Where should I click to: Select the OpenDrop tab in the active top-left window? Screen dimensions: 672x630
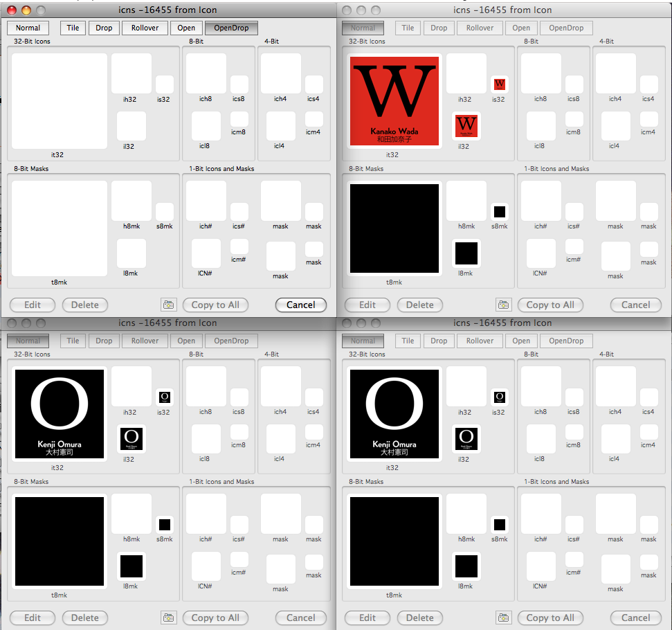tap(231, 28)
